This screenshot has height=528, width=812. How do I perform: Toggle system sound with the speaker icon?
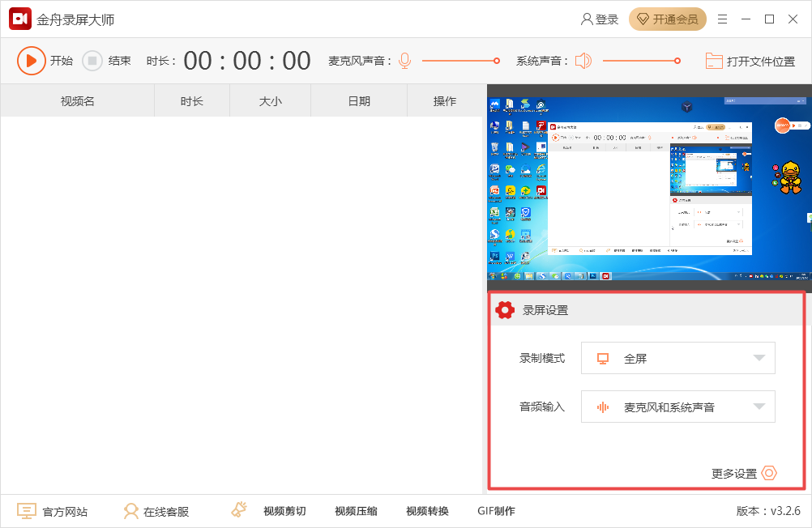tap(583, 61)
